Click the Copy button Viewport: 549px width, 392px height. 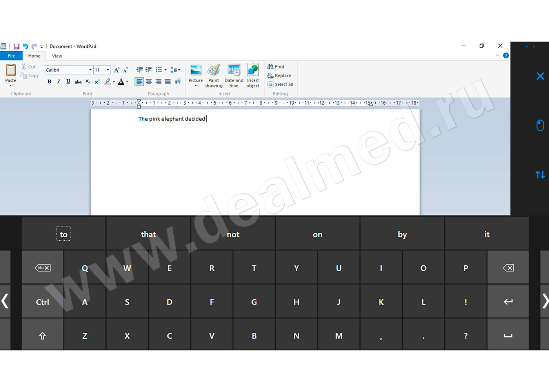pos(30,76)
